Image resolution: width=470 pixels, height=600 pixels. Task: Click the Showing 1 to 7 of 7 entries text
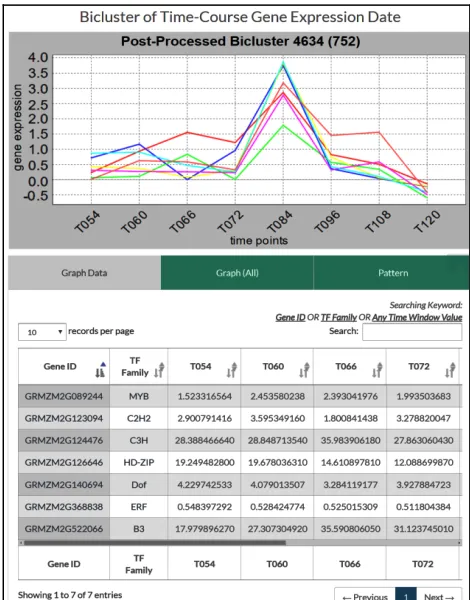coord(70,595)
